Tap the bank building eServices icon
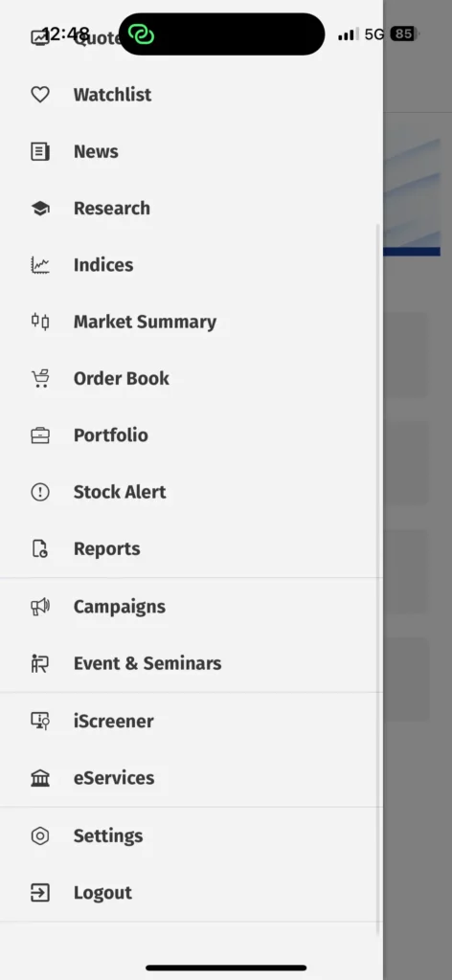Screen dimensions: 452x980 click(40, 778)
